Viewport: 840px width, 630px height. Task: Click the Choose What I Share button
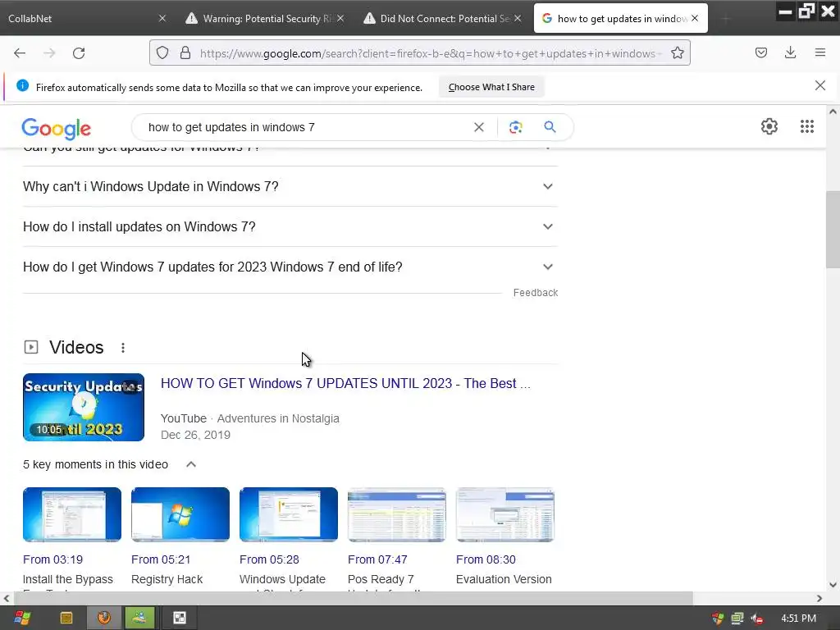pyautogui.click(x=491, y=87)
